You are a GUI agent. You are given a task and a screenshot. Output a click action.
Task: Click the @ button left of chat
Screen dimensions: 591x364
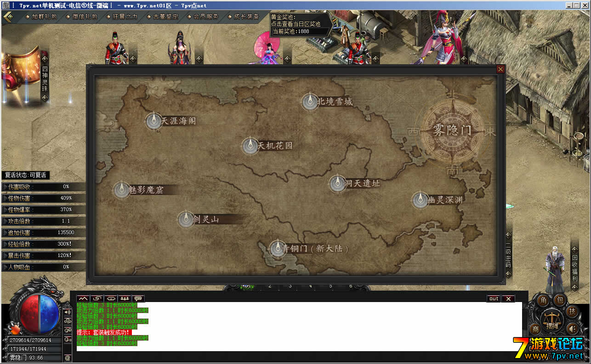point(68,358)
